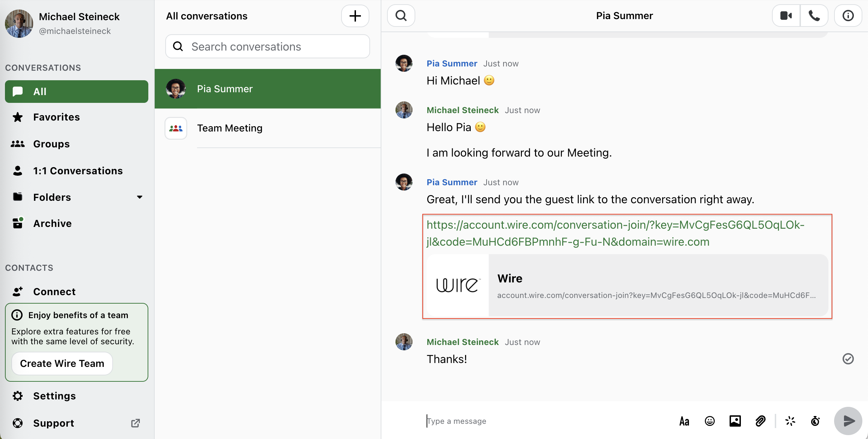Click the 'Hello Pia' message
Viewport: 868px width, 439px height.
[x=456, y=127]
